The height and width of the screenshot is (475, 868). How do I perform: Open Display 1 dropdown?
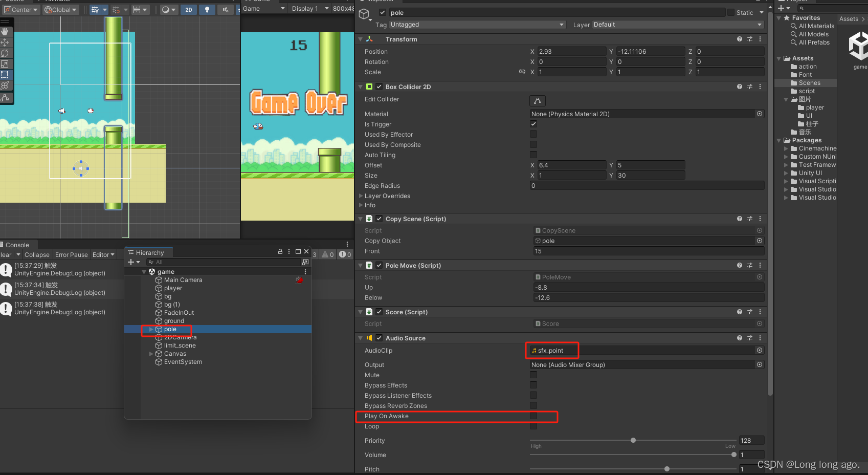[309, 9]
